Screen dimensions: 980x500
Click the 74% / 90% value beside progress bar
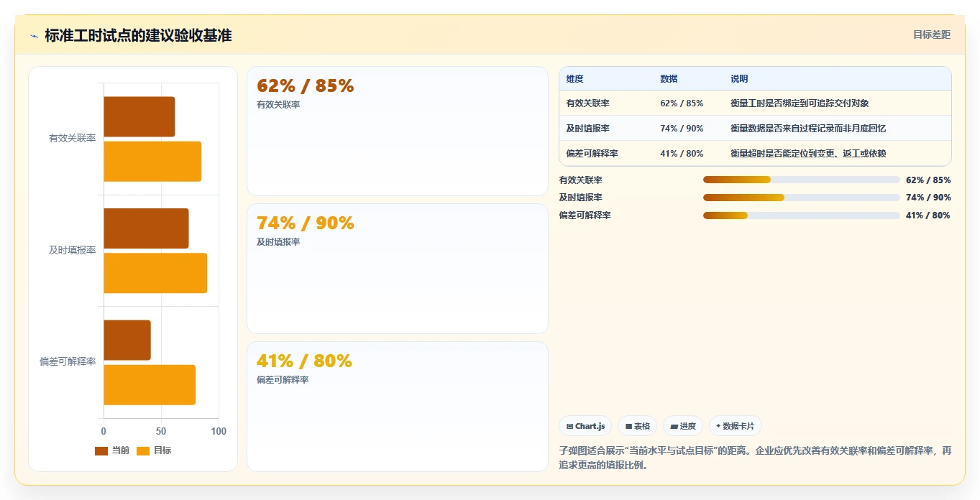click(x=928, y=198)
